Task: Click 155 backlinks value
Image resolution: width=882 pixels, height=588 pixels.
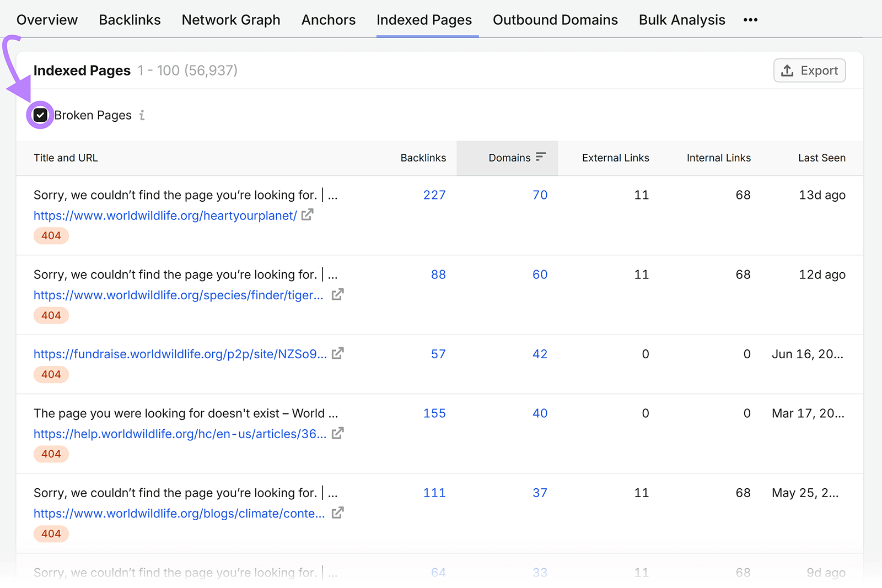Action: click(x=434, y=413)
